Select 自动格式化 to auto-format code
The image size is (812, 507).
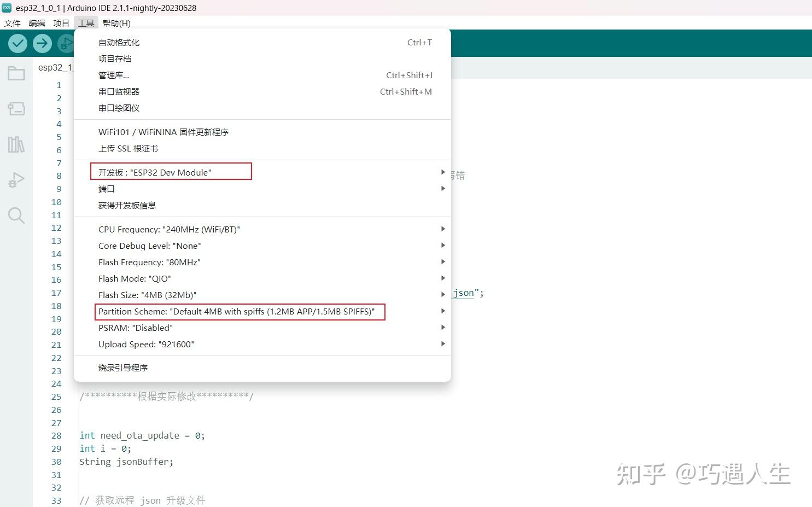tap(119, 42)
